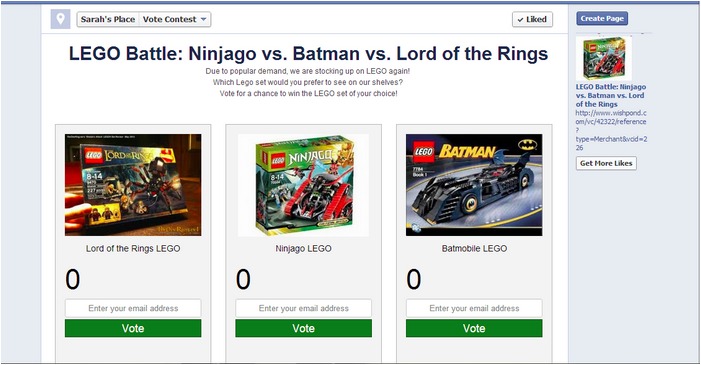Click the Batman Batmobile LEGO image
This screenshot has height=365, width=701.
(x=474, y=185)
